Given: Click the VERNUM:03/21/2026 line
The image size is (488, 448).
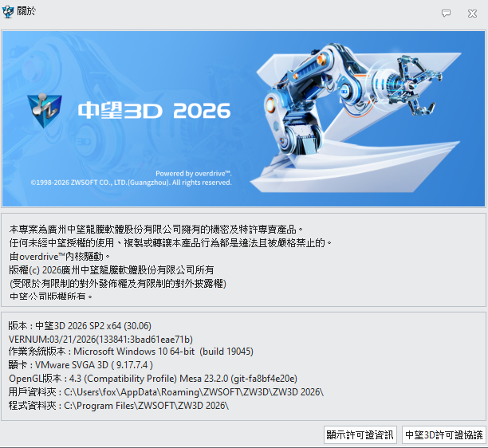Looking at the screenshot, I should tap(100, 339).
